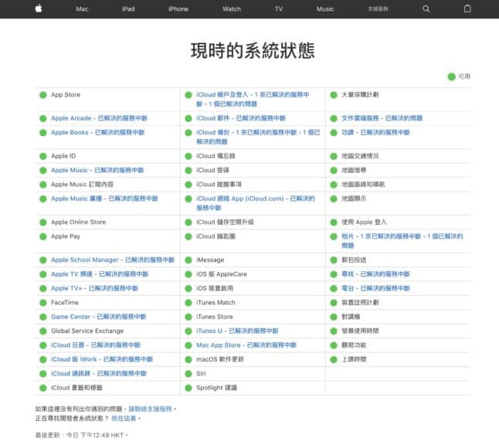Open the Game Center resolved outage link

[x=98, y=317]
